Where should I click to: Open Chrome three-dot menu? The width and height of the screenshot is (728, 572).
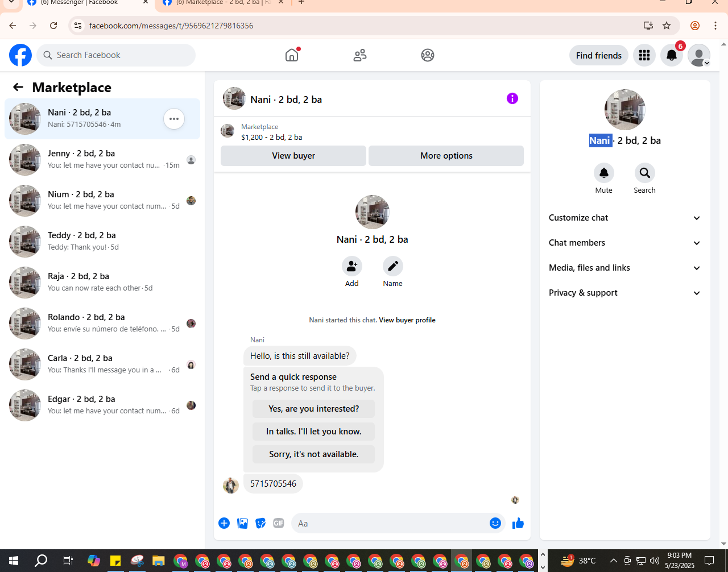tap(715, 26)
